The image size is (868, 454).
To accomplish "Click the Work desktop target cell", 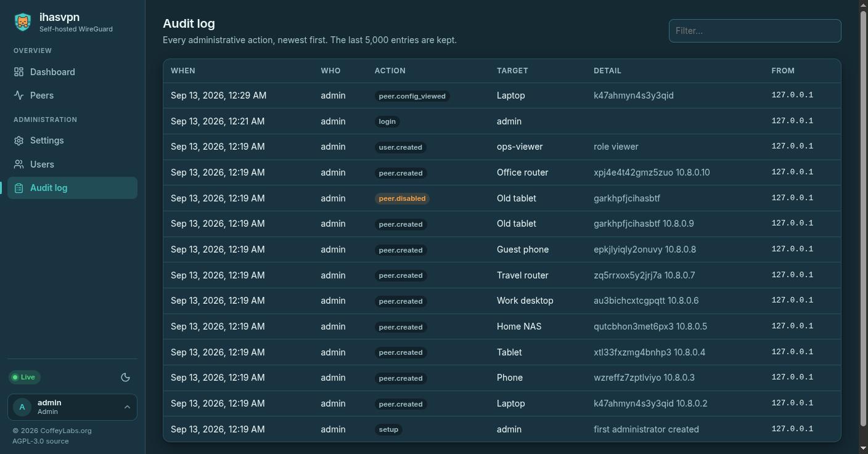I will coord(525,301).
